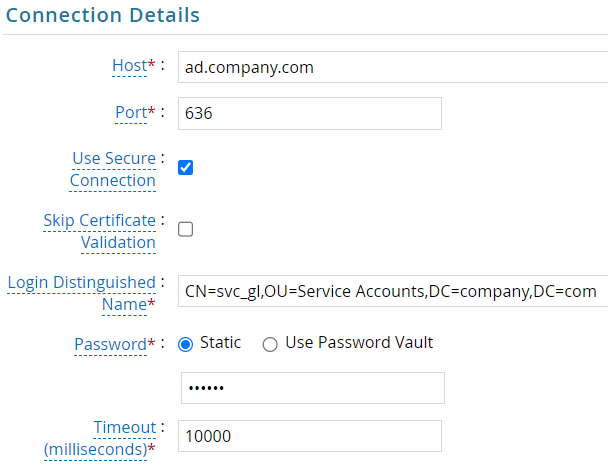
Task: Click the Use Secure label text
Action: click(x=114, y=159)
